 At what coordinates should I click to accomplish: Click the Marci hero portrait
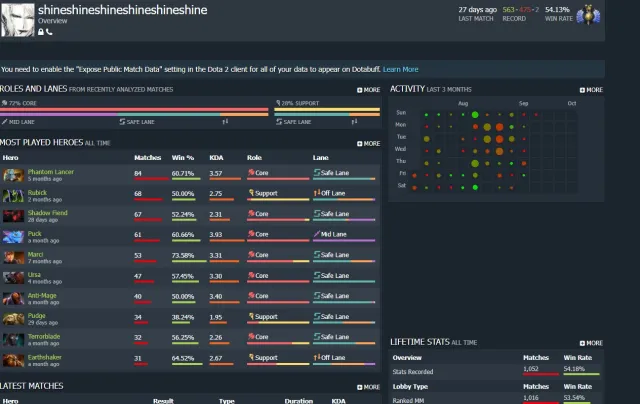coord(13,257)
